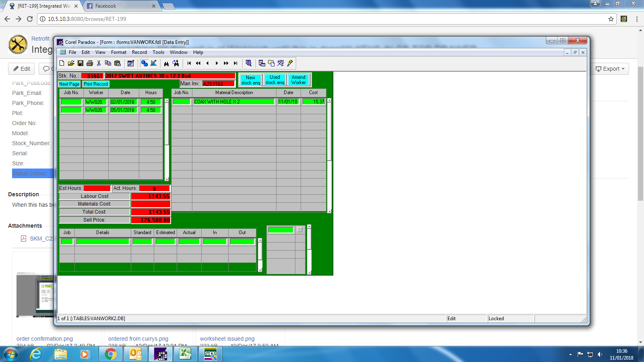Click the Copy toolbar icon
644x362 pixels.
coord(108,63)
